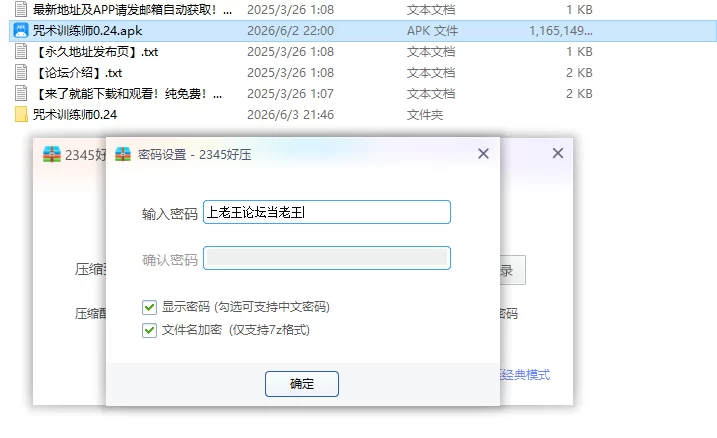This screenshot has width=717, height=438.
Task: Select the file 最新地址及APP请发邮箱自动获取
Action: [132, 10]
